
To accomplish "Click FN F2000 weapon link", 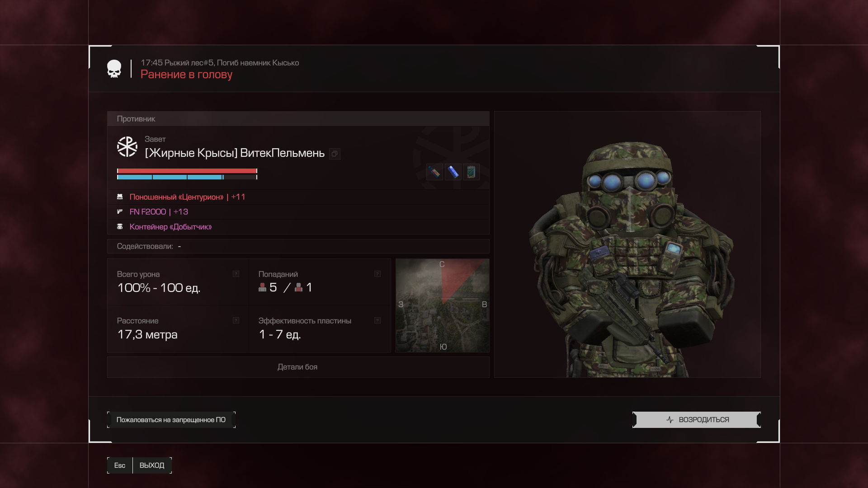I will click(159, 211).
